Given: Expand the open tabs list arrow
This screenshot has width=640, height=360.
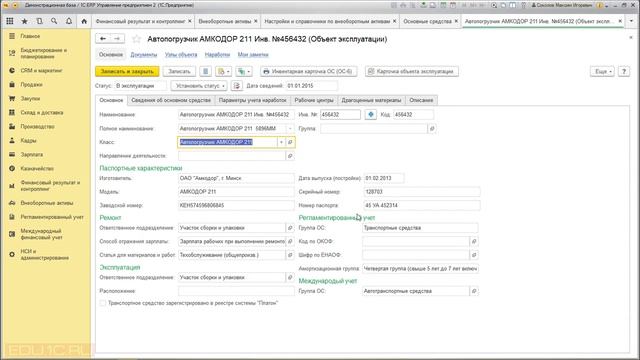Looking at the screenshot, I should click(x=632, y=21).
